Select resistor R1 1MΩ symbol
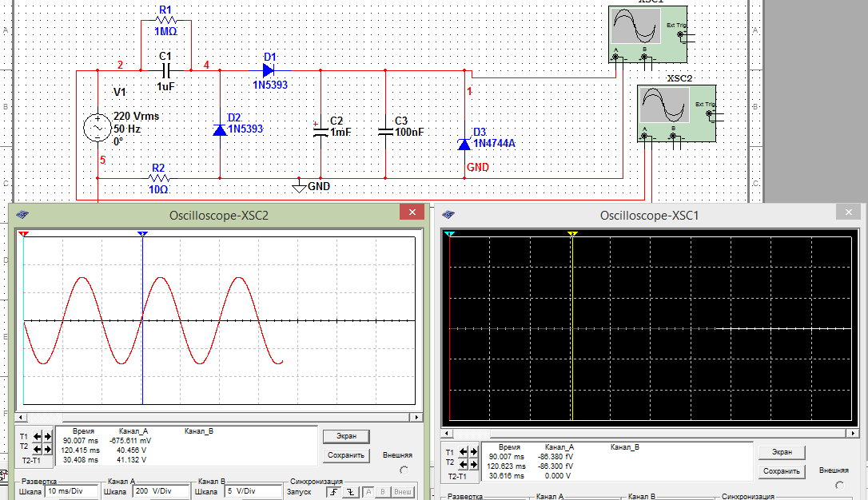The height and width of the screenshot is (500, 868). (165, 21)
